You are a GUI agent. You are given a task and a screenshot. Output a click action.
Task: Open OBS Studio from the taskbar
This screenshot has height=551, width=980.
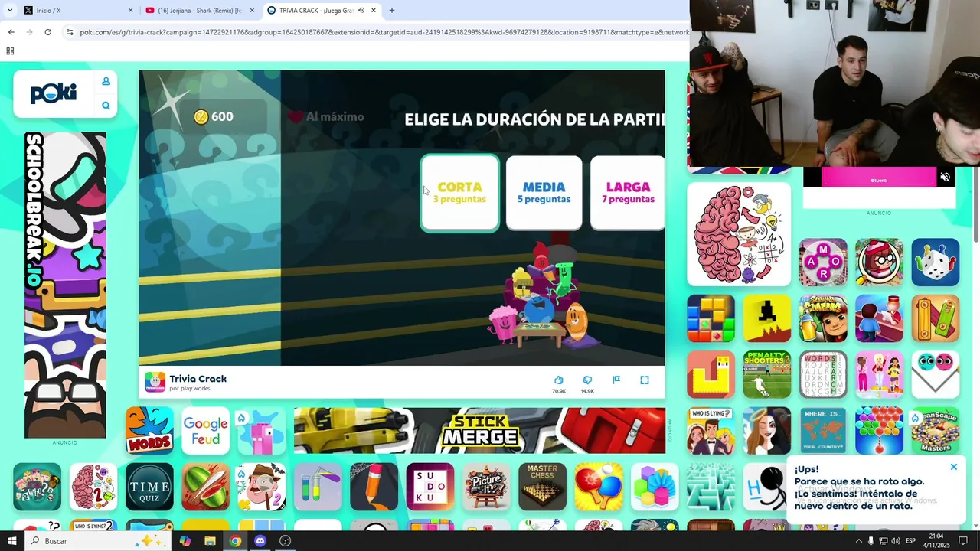[285, 541]
